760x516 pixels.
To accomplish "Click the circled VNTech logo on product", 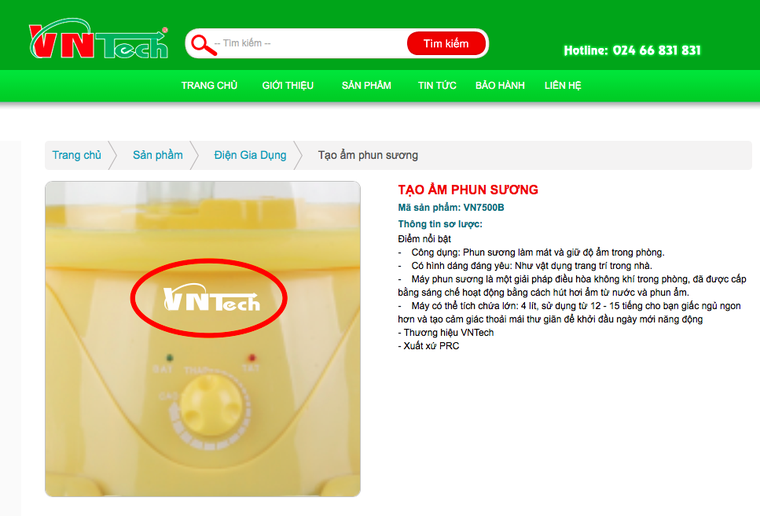I will pyautogui.click(x=211, y=297).
